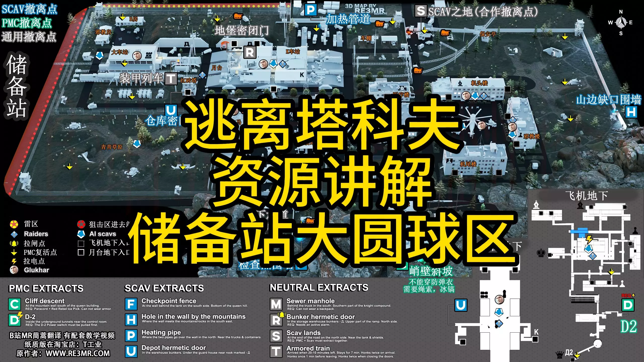Click the blue U Depot hermetic door icon
Screen dimensions: 644x362
[x=131, y=351]
